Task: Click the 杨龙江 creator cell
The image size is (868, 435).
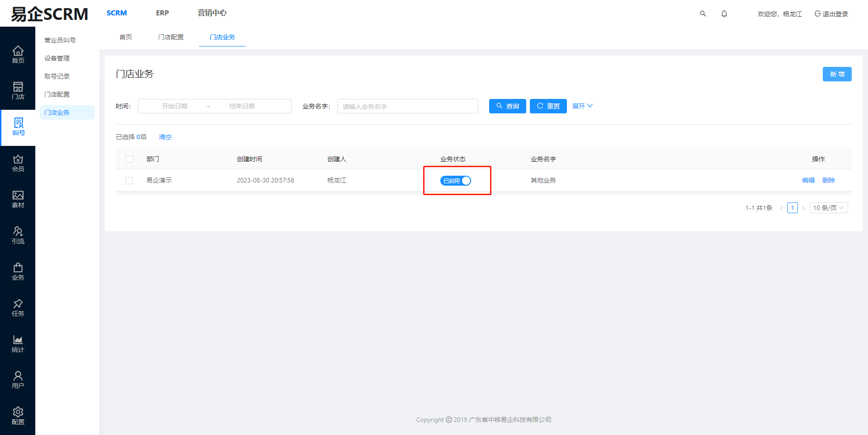Action: pyautogui.click(x=337, y=180)
